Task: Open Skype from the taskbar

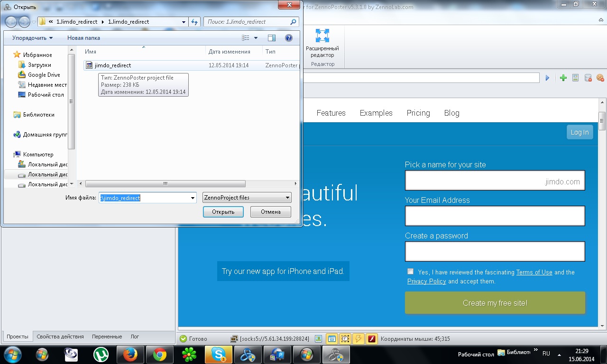Action: pos(219,354)
